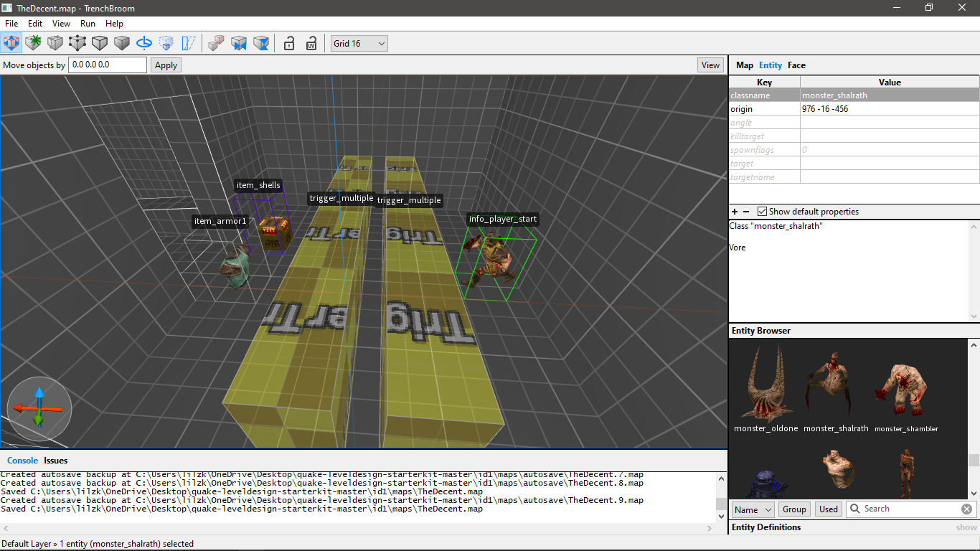This screenshot has width=980, height=551.
Task: Select the targetname property row
Action: coord(854,177)
